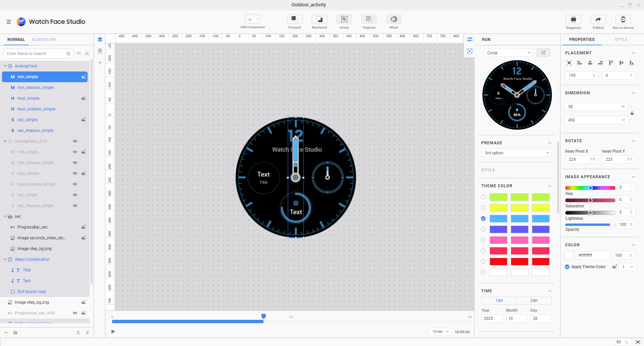Click the Publish icon
Image resolution: width=644 pixels, height=346 pixels.
pyautogui.click(x=598, y=19)
